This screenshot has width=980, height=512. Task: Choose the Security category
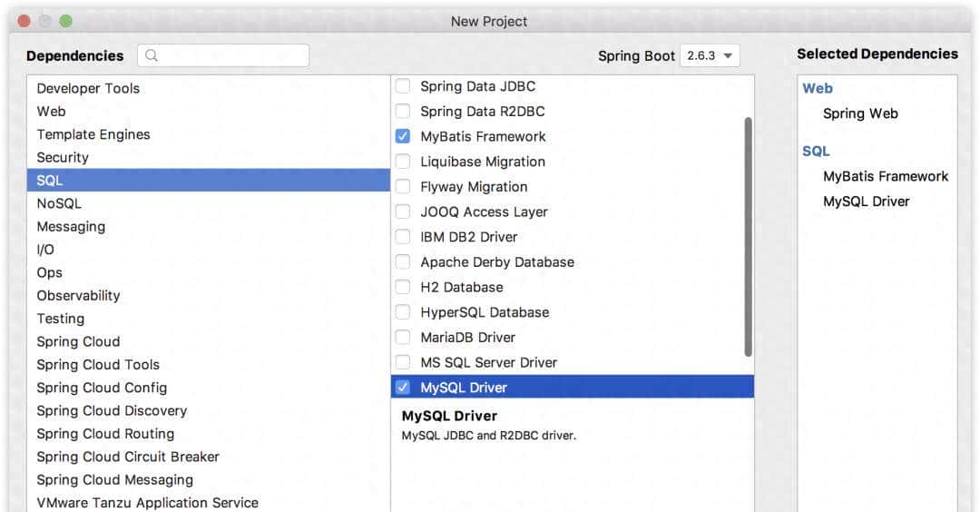pos(63,157)
